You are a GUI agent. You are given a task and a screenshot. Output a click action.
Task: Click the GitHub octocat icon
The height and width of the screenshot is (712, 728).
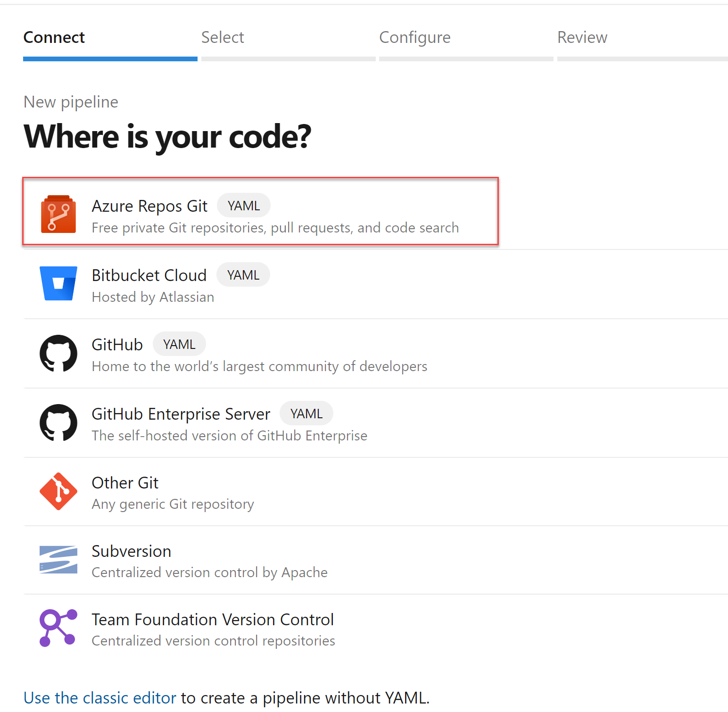coord(58,353)
